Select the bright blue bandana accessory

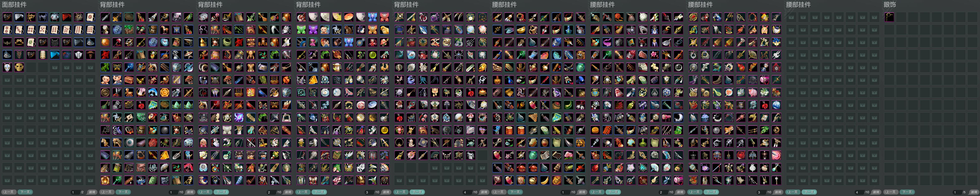coord(55,55)
